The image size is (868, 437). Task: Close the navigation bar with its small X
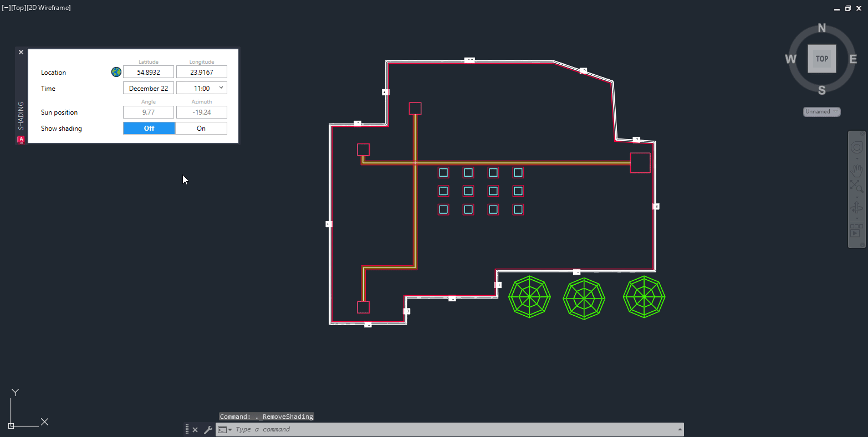(862, 133)
